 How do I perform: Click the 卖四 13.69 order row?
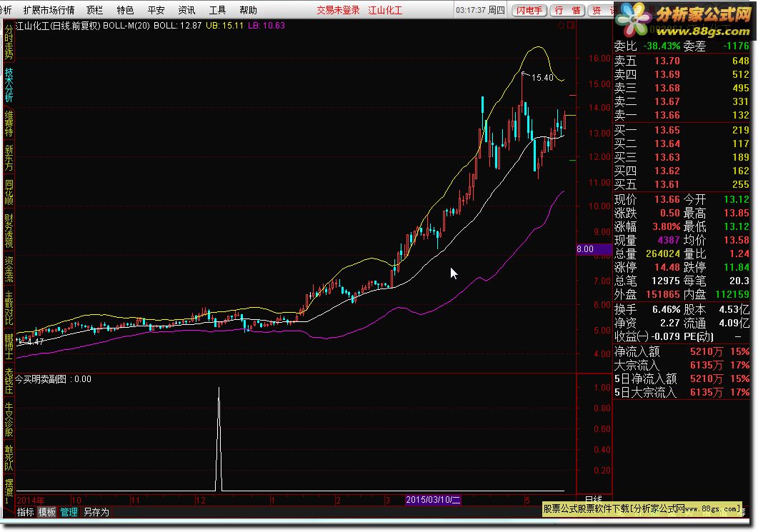(x=681, y=74)
